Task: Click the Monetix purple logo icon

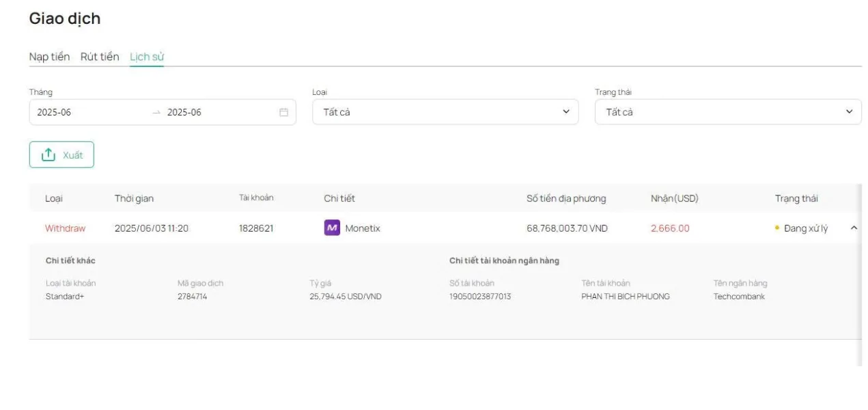Action: tap(332, 228)
